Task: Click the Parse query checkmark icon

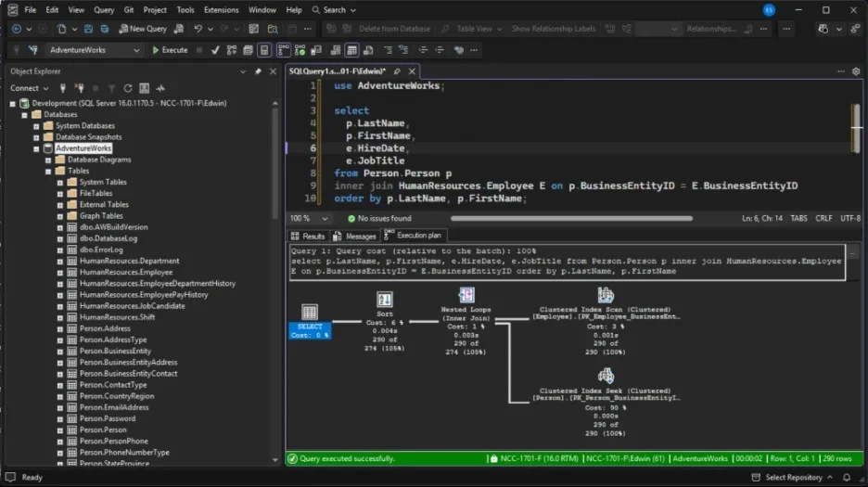Action: coord(215,50)
